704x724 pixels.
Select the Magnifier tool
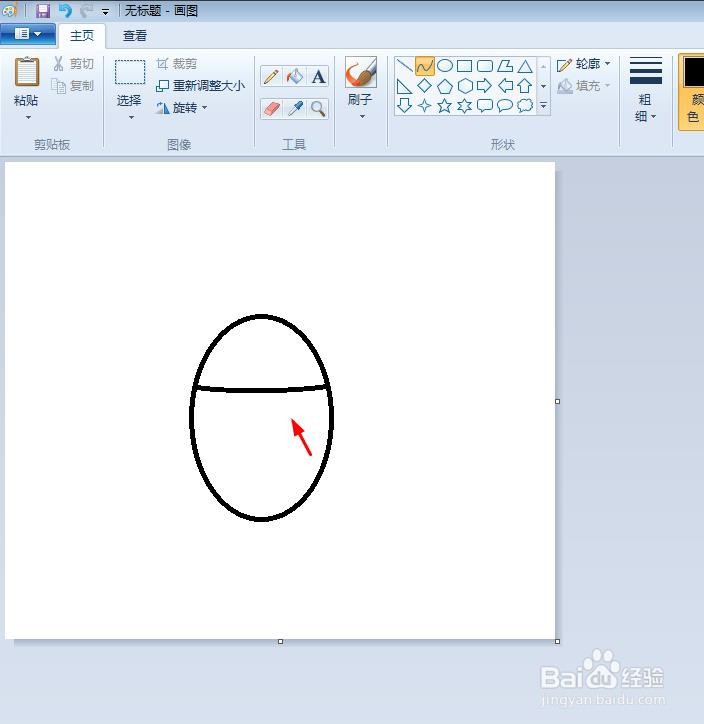318,109
